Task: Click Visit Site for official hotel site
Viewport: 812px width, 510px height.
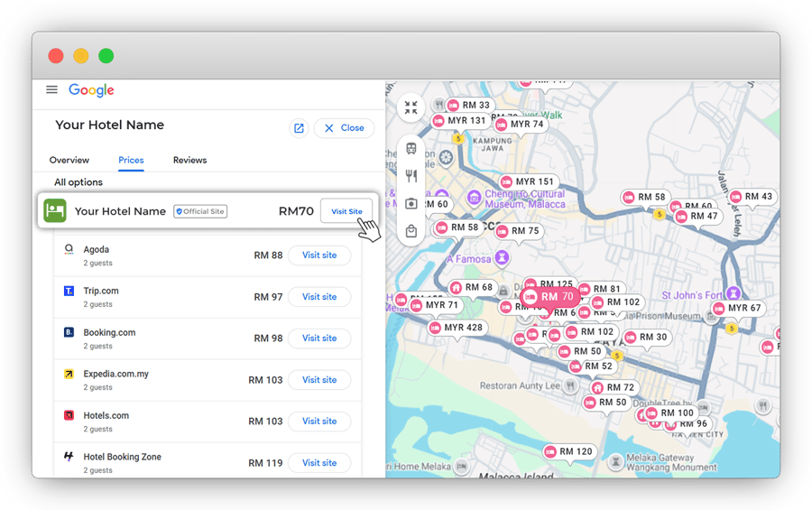Action: [346, 211]
